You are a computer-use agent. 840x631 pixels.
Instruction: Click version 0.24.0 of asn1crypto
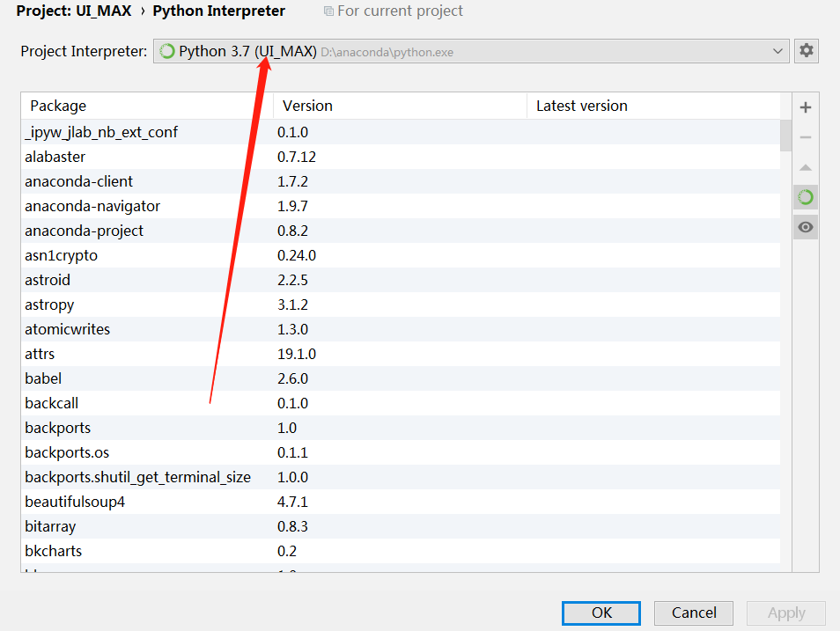click(296, 255)
